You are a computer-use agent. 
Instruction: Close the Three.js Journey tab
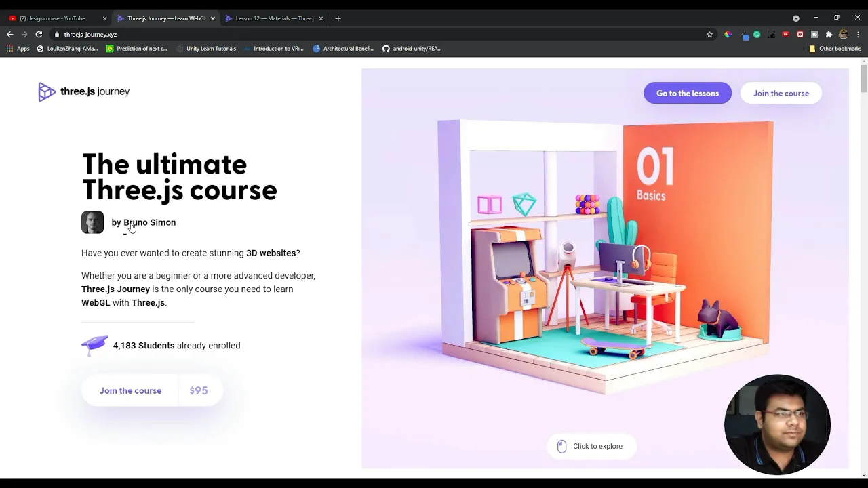pyautogui.click(x=212, y=18)
